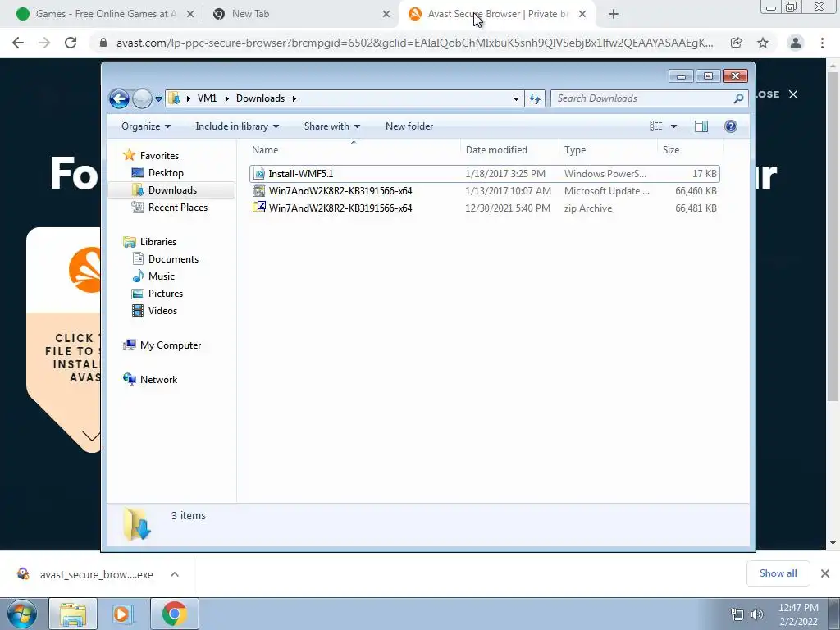
Task: Open Music library
Action: 162,276
